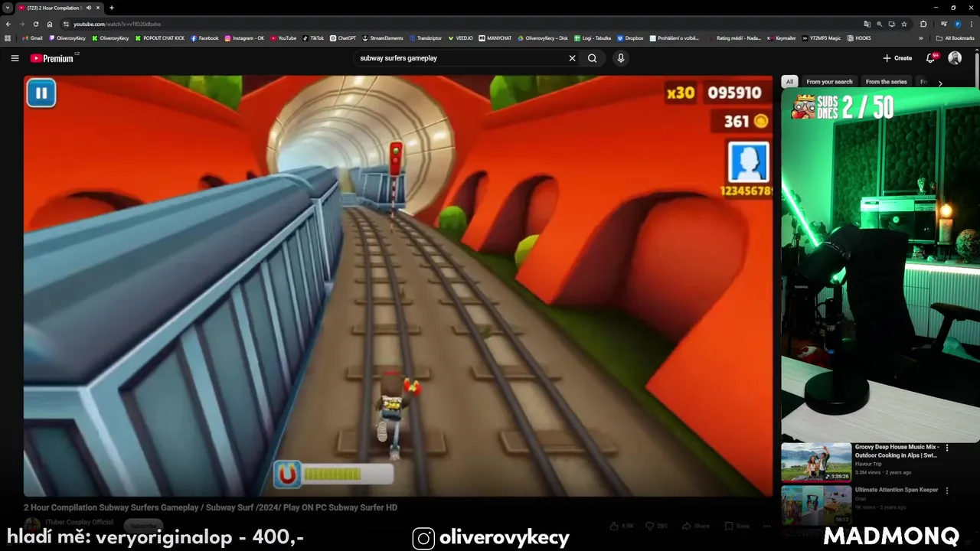Open the Facebook bookmark
The width and height of the screenshot is (980, 551).
(x=204, y=38)
